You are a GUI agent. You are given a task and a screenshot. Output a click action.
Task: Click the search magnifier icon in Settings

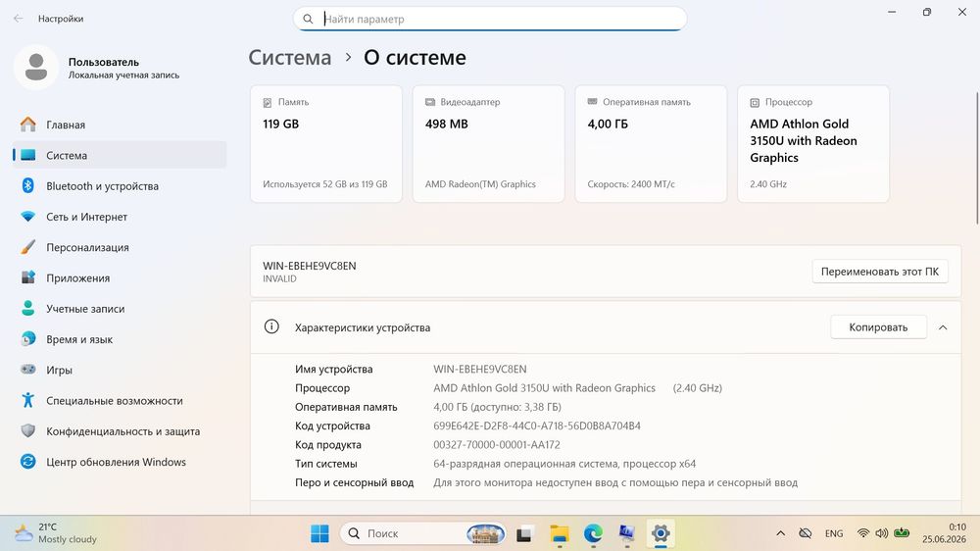click(x=308, y=19)
